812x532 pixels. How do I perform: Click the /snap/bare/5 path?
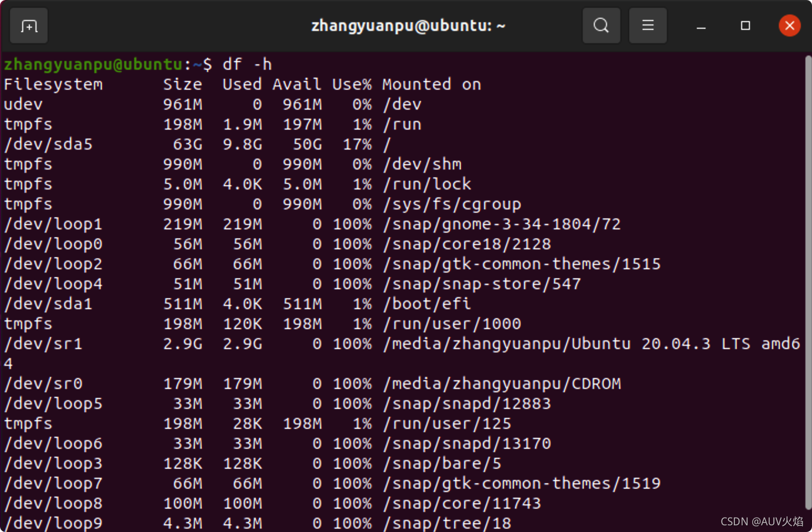(441, 463)
